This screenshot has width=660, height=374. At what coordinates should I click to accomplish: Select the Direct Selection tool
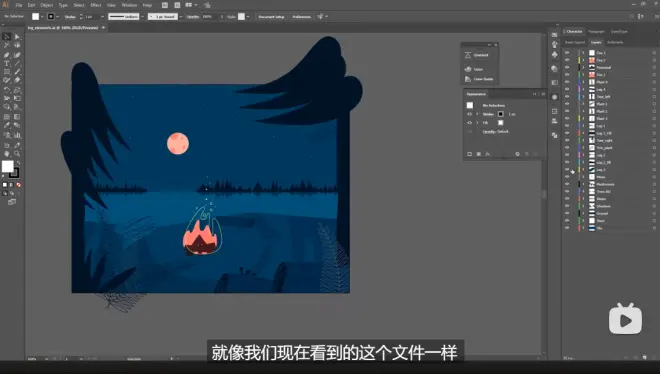(x=17, y=37)
